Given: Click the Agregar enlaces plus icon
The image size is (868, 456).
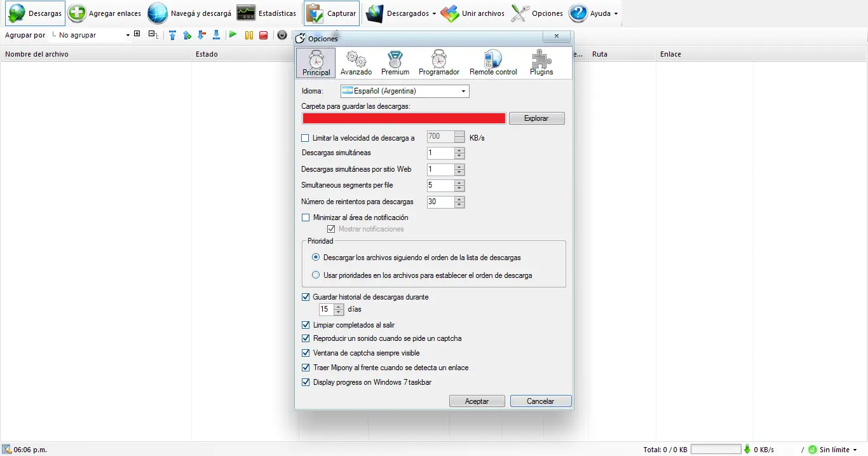Looking at the screenshot, I should [x=77, y=13].
